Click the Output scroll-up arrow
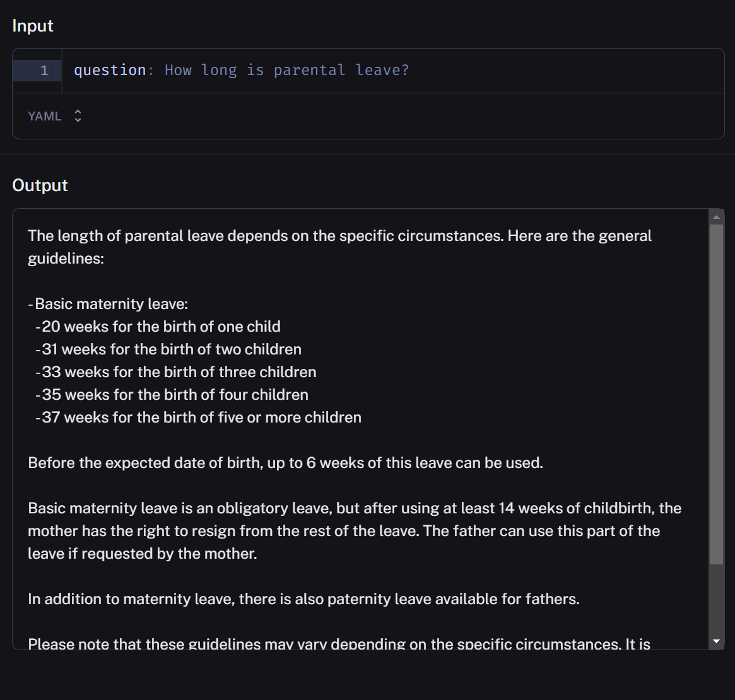Viewport: 735px width, 700px height. click(715, 217)
